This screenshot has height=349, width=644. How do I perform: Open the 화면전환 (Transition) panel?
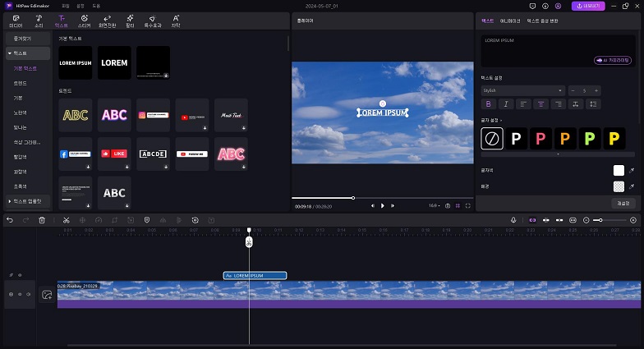[x=107, y=20]
